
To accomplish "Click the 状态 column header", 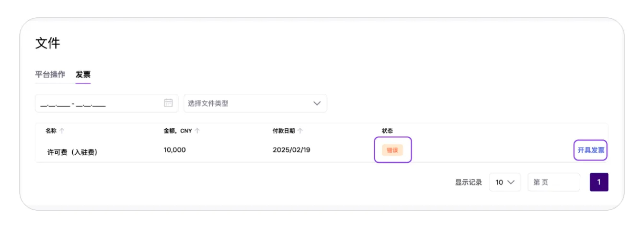I will tap(387, 131).
